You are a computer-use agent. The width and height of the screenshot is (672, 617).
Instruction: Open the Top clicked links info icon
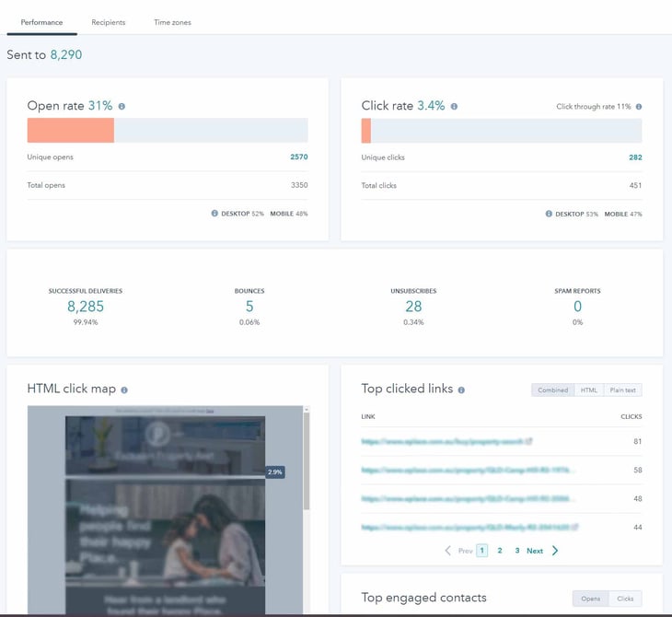[461, 390]
